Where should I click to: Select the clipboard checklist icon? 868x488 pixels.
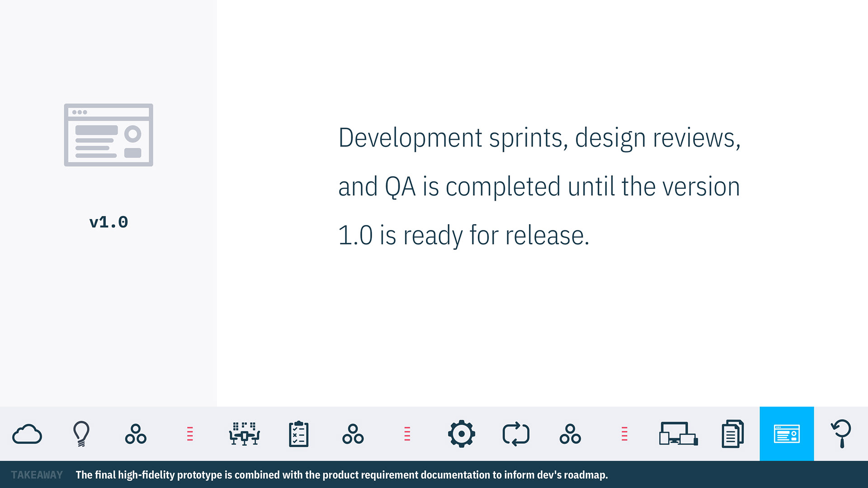click(x=298, y=434)
